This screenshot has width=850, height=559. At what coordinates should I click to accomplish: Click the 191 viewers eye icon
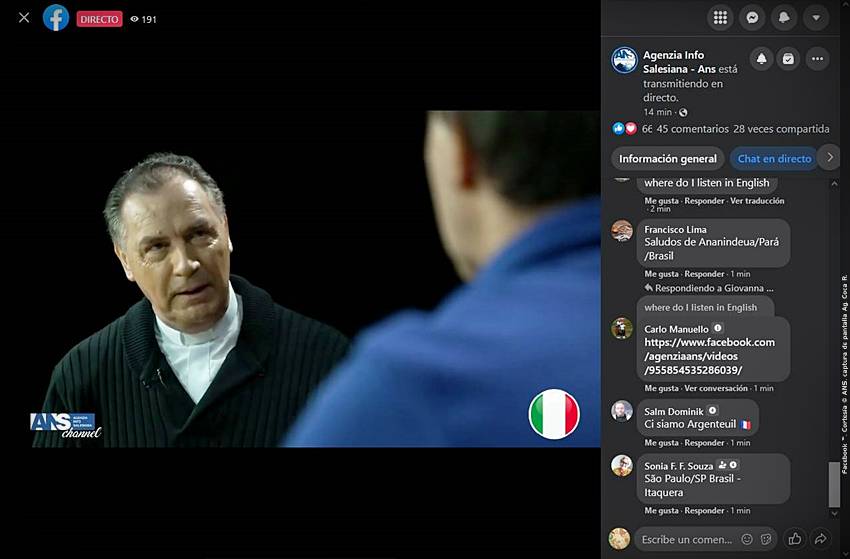(134, 19)
